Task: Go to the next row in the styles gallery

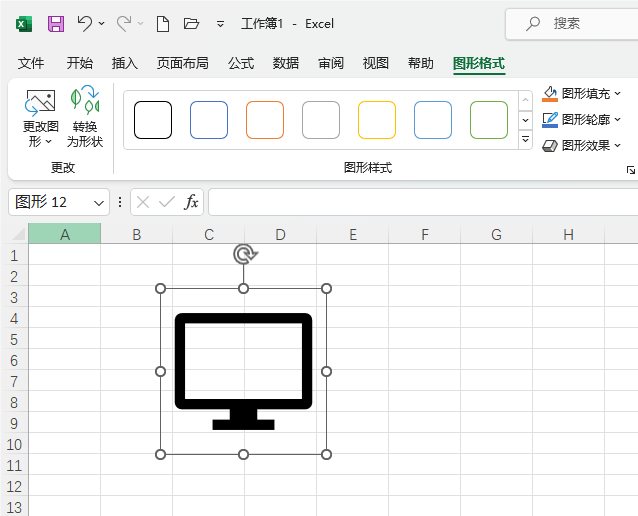Action: (x=525, y=120)
